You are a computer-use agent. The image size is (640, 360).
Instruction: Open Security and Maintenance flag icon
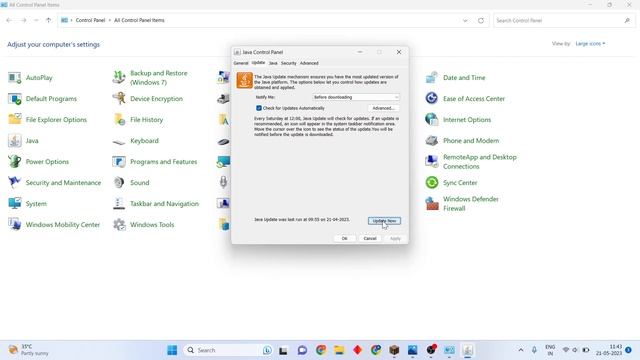[x=15, y=182]
